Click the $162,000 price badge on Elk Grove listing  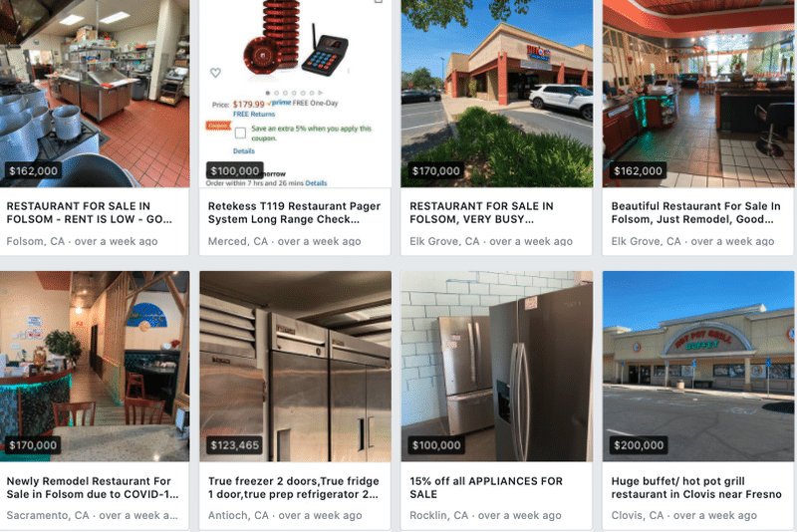[x=638, y=170]
